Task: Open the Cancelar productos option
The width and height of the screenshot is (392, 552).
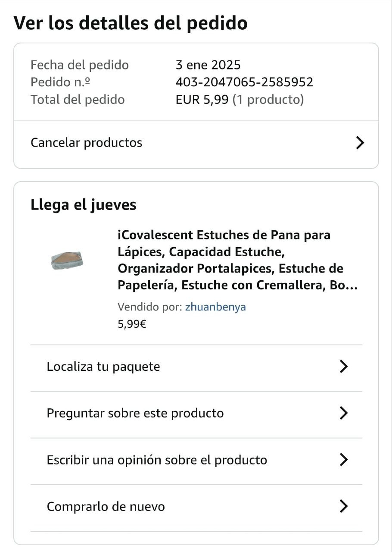Action: click(196, 143)
